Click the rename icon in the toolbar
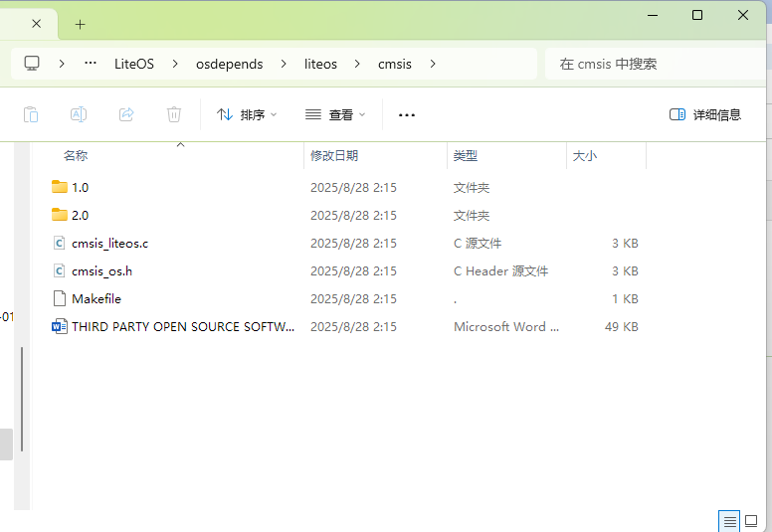772x532 pixels. point(79,114)
